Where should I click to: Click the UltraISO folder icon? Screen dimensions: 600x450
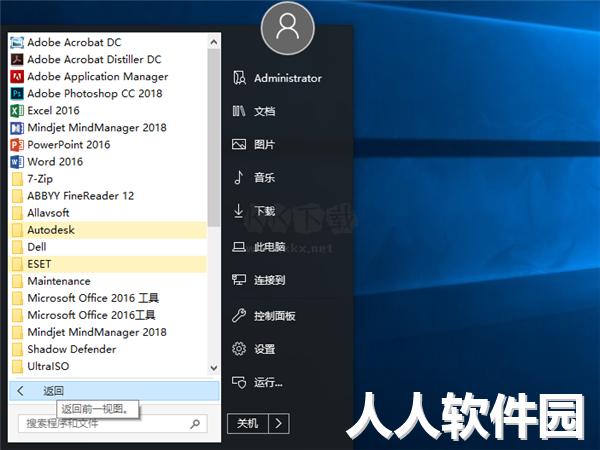click(x=17, y=366)
